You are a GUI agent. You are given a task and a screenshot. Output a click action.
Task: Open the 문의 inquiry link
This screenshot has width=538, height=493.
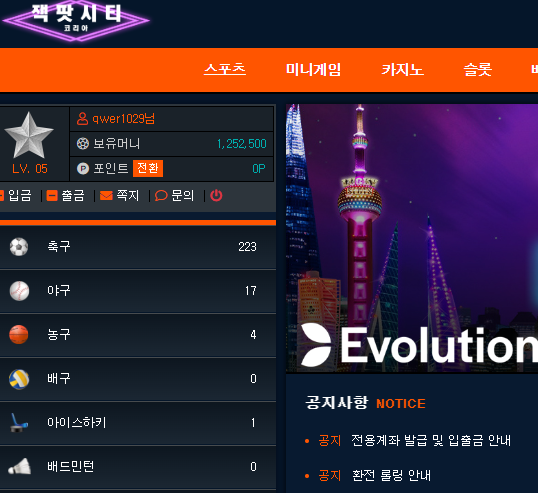[x=174, y=196]
